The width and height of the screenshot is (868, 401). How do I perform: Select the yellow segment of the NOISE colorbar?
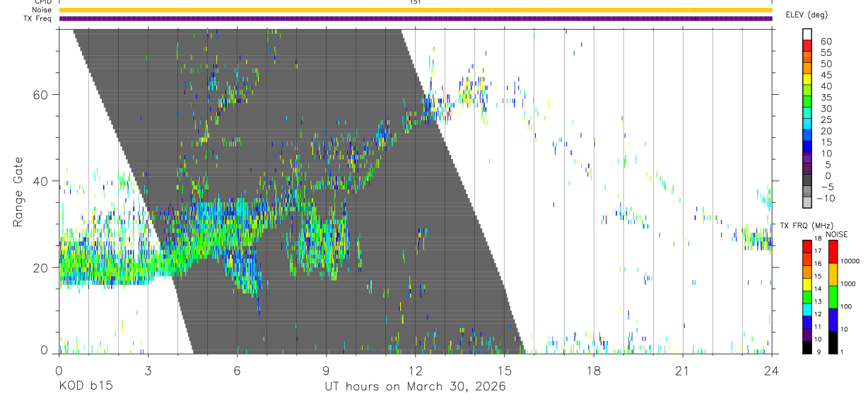coord(833,274)
